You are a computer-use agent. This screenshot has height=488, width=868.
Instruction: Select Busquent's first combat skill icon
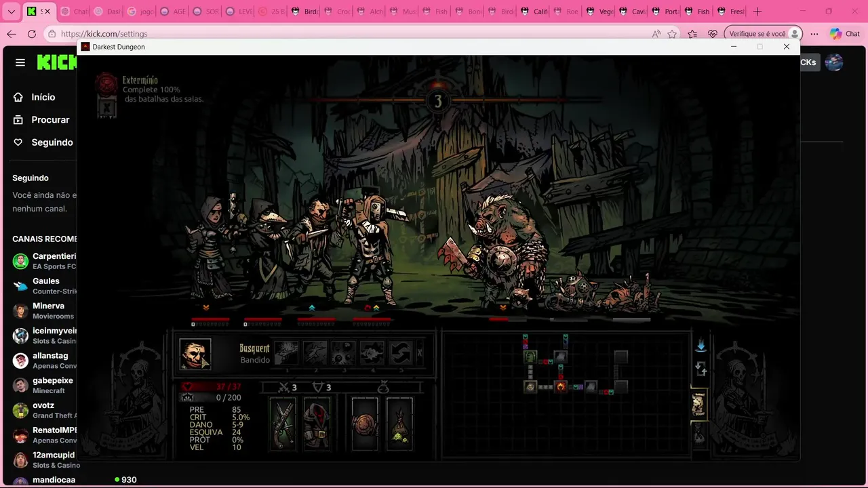point(286,353)
